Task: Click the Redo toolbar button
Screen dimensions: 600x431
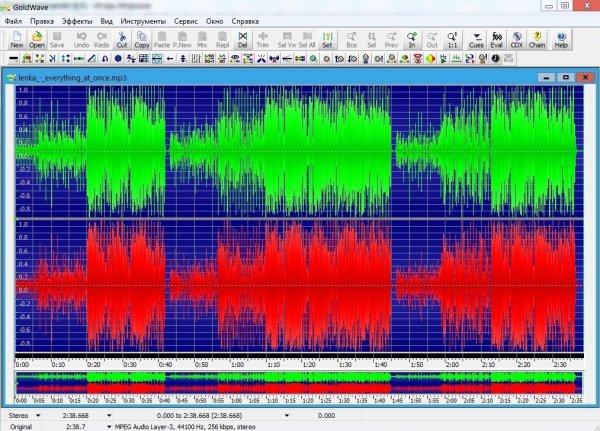Action: pyautogui.click(x=101, y=39)
